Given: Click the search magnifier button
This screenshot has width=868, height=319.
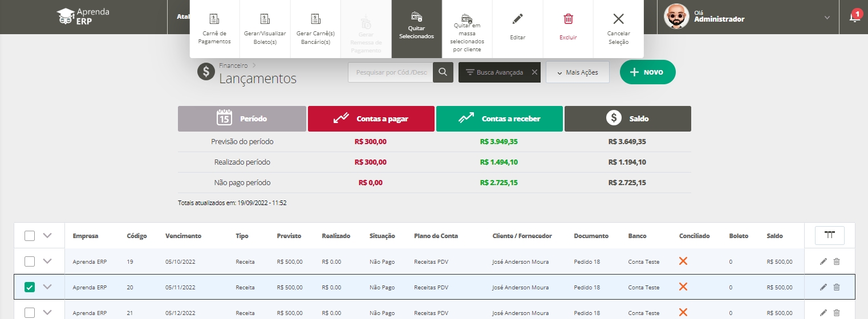Looking at the screenshot, I should point(443,72).
